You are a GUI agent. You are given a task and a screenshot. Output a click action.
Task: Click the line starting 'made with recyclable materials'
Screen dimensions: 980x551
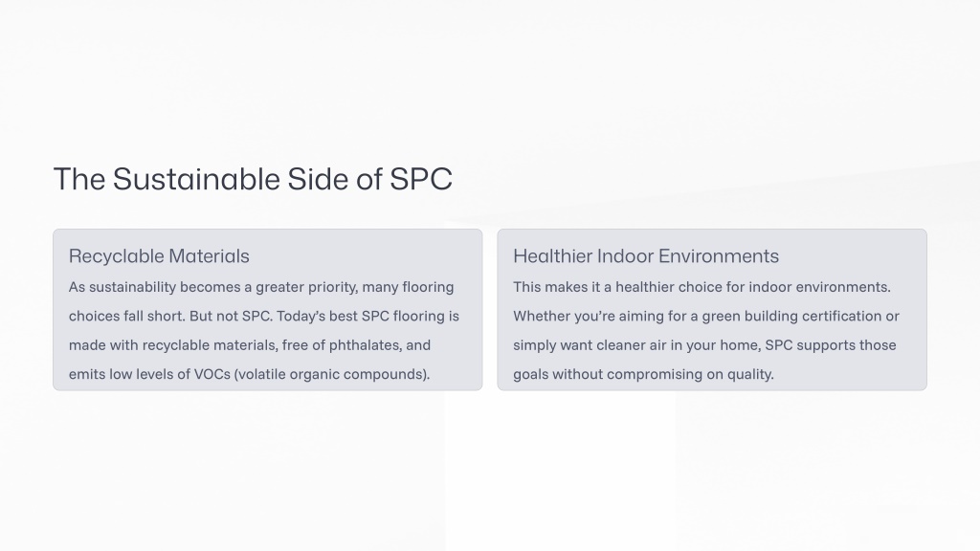point(250,345)
